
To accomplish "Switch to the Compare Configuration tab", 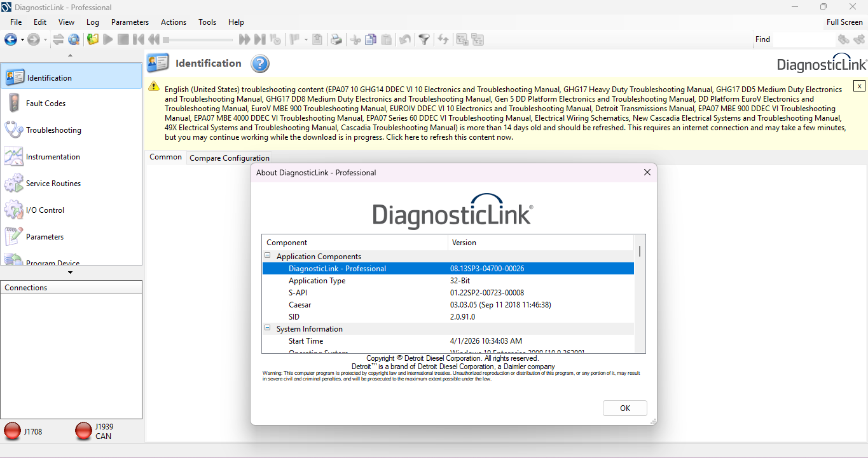I will click(230, 158).
